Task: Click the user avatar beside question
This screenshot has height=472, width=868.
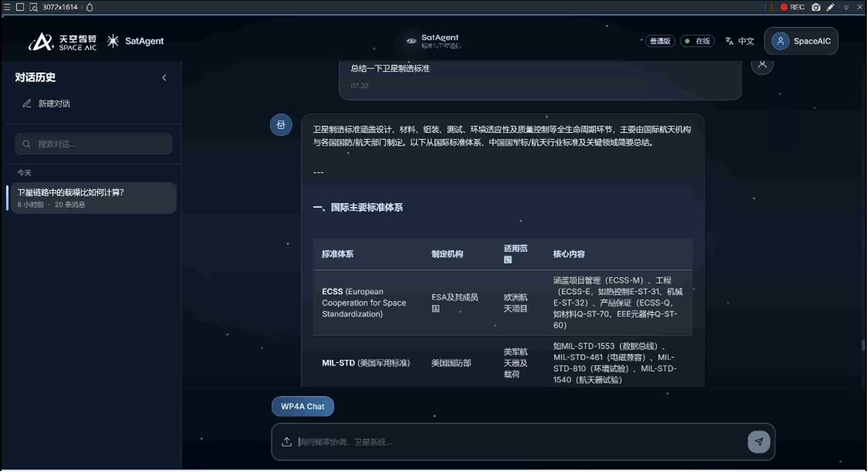Action: [x=762, y=65]
